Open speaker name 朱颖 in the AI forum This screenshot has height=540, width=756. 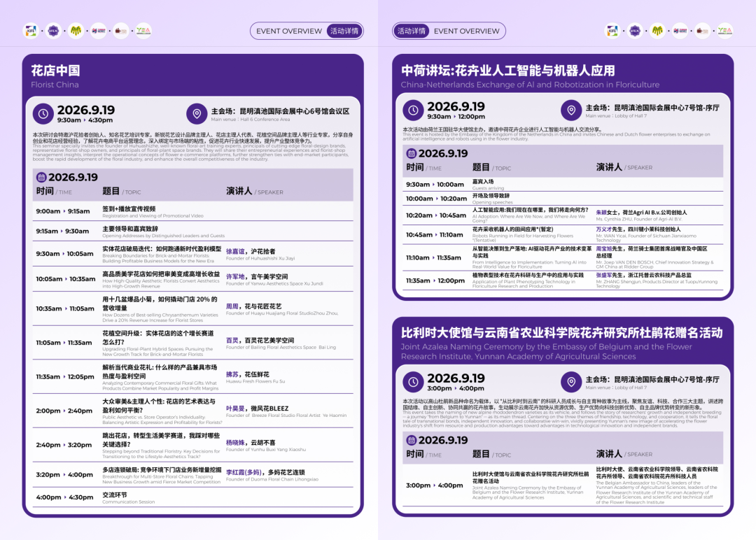(x=601, y=213)
